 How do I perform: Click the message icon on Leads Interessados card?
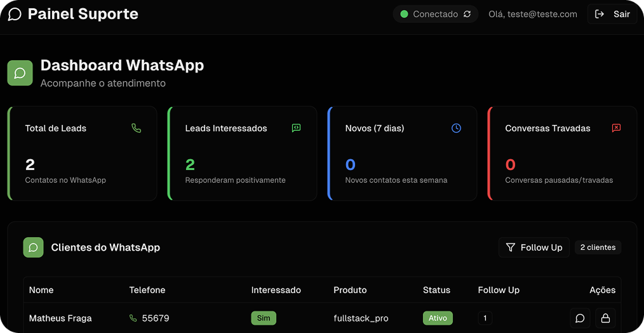click(x=296, y=128)
